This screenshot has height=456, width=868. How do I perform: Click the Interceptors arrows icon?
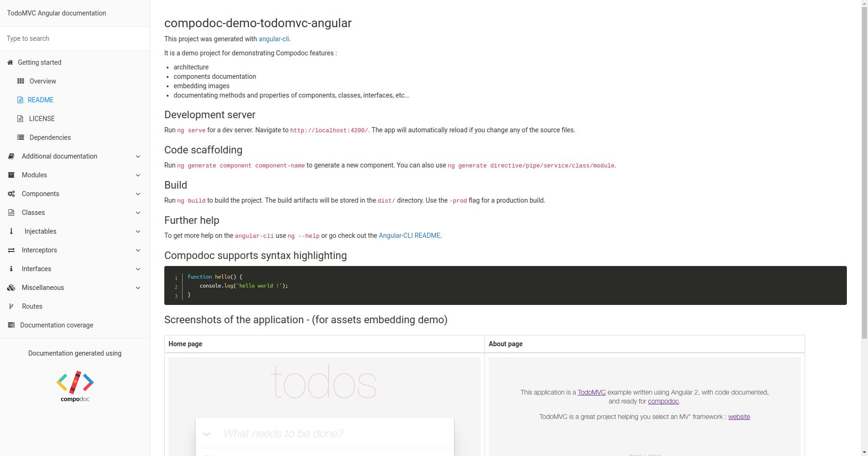click(x=11, y=250)
